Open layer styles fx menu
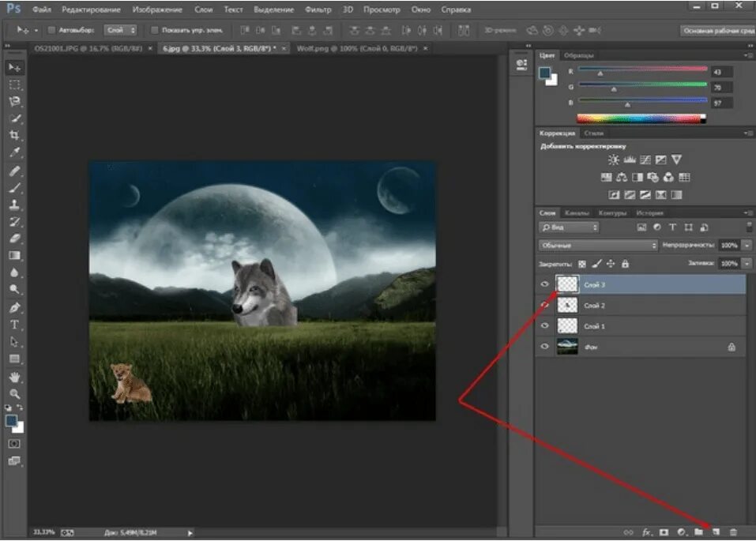This screenshot has width=756, height=541. tap(646, 532)
